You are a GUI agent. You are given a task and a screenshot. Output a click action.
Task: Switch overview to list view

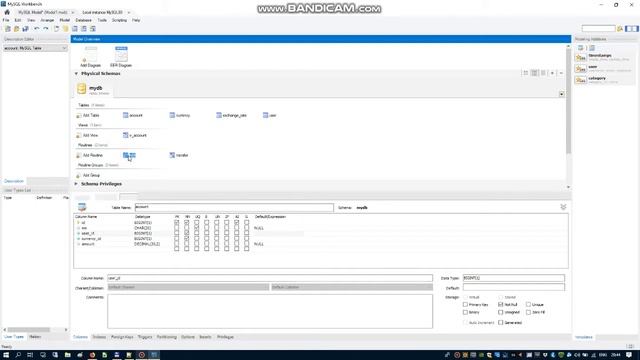543,73
